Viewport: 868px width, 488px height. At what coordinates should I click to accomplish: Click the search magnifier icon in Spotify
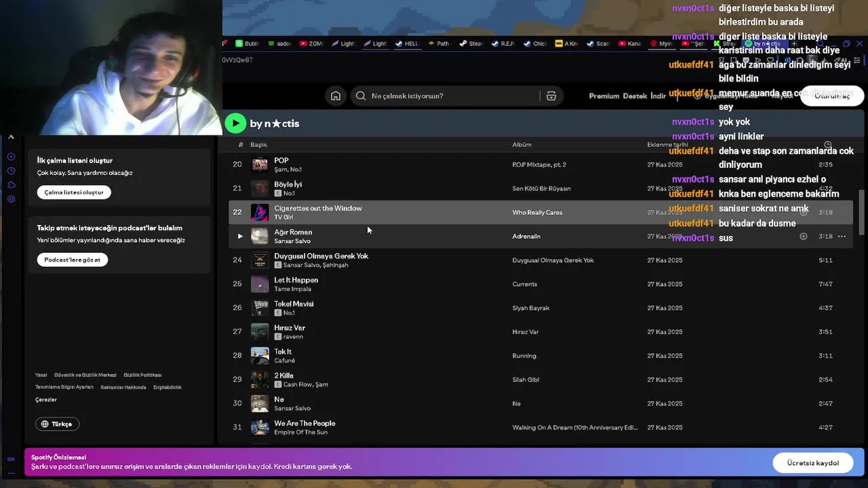(x=361, y=96)
